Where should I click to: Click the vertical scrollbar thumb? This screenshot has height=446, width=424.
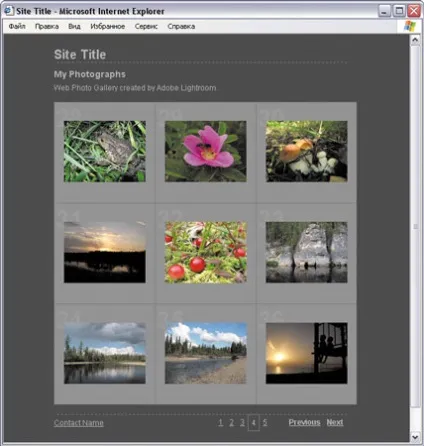click(415, 227)
